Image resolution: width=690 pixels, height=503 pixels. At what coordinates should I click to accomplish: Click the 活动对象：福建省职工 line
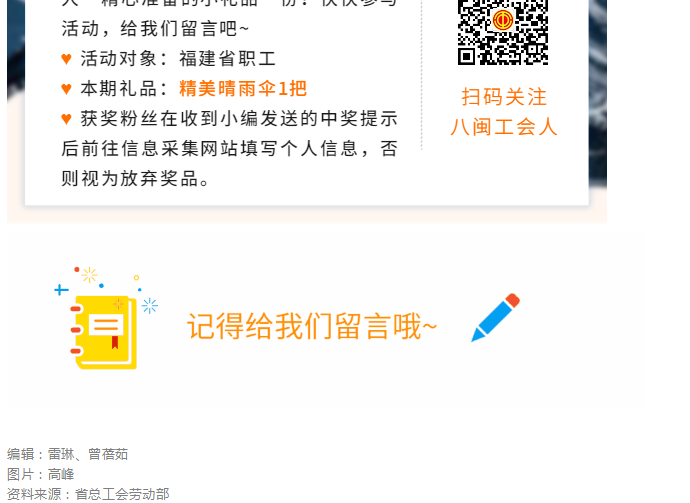[178, 59]
